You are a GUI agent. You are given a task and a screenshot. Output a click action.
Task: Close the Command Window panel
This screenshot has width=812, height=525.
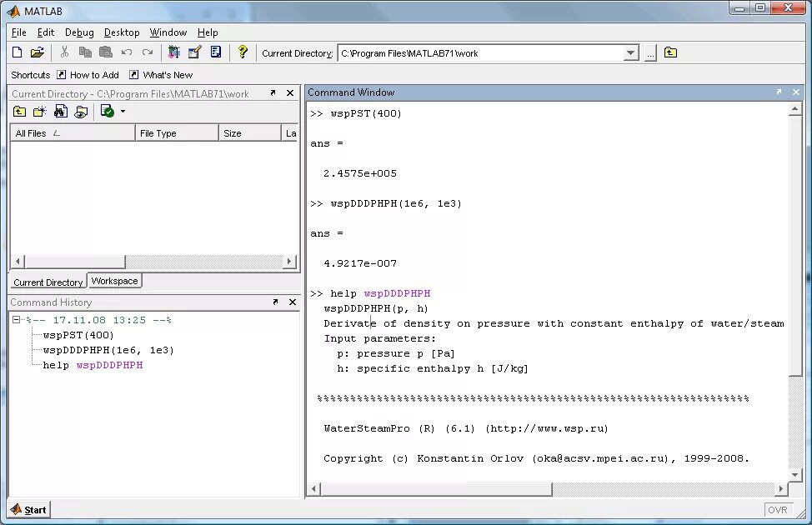[796, 92]
